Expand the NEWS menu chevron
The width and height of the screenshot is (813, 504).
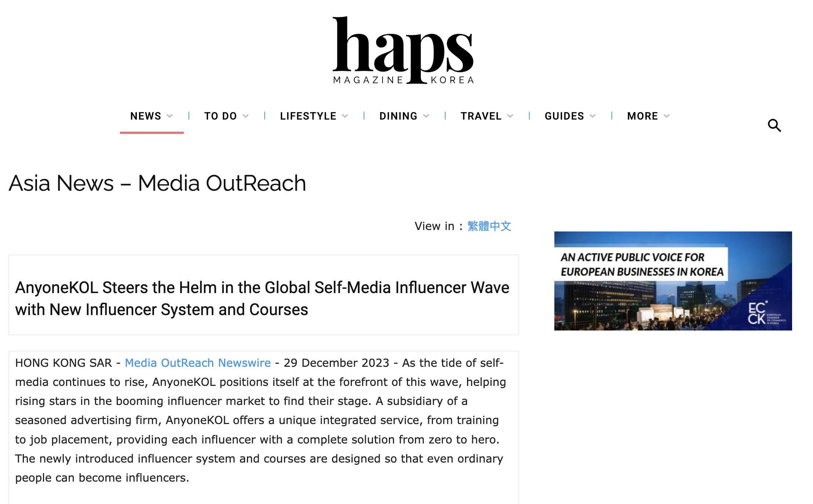tap(170, 116)
